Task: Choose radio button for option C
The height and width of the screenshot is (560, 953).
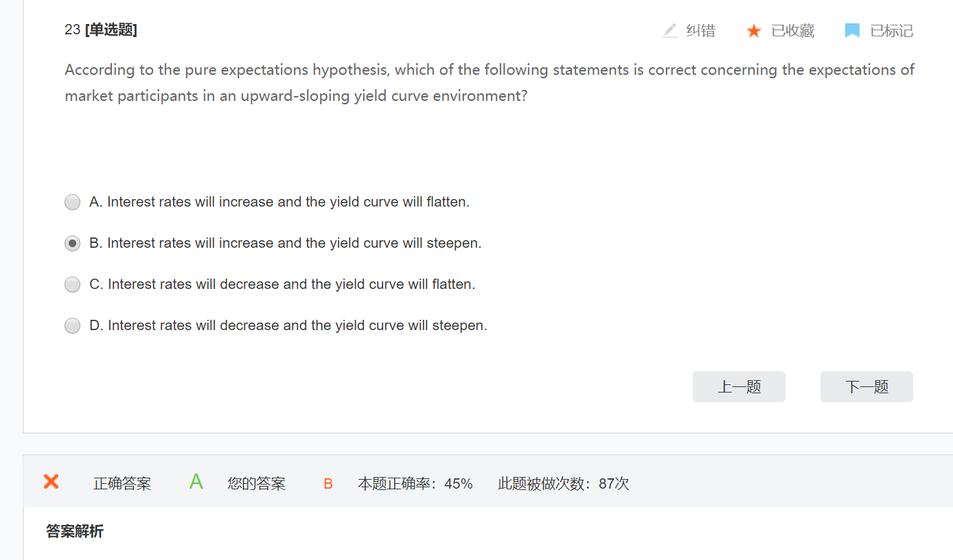Action: point(72,285)
